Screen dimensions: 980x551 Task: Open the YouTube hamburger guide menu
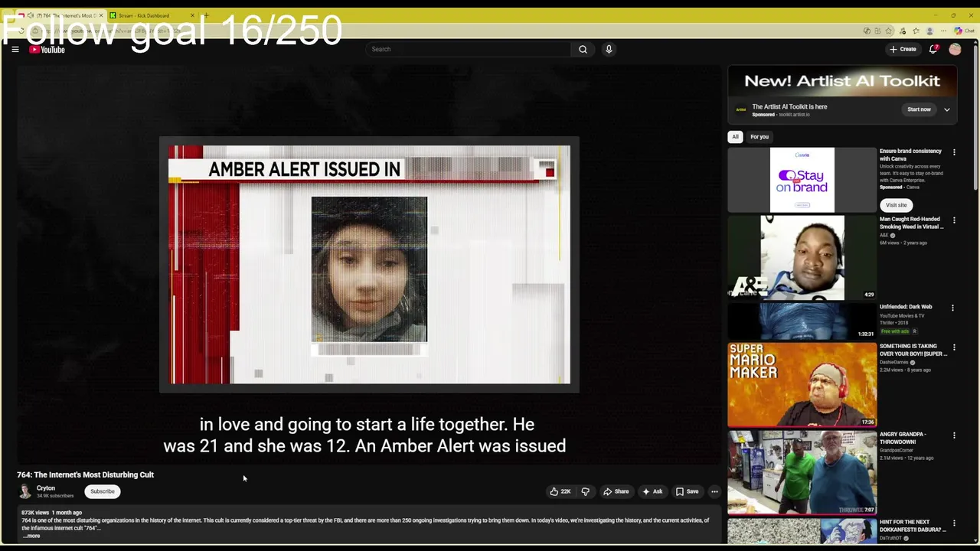click(15, 50)
